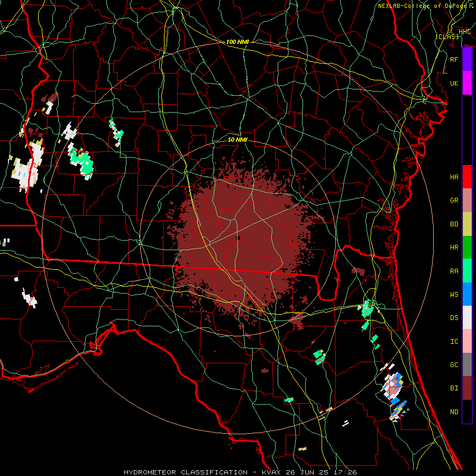
Task: Click the 'HA' legend label text
Action: (x=454, y=177)
